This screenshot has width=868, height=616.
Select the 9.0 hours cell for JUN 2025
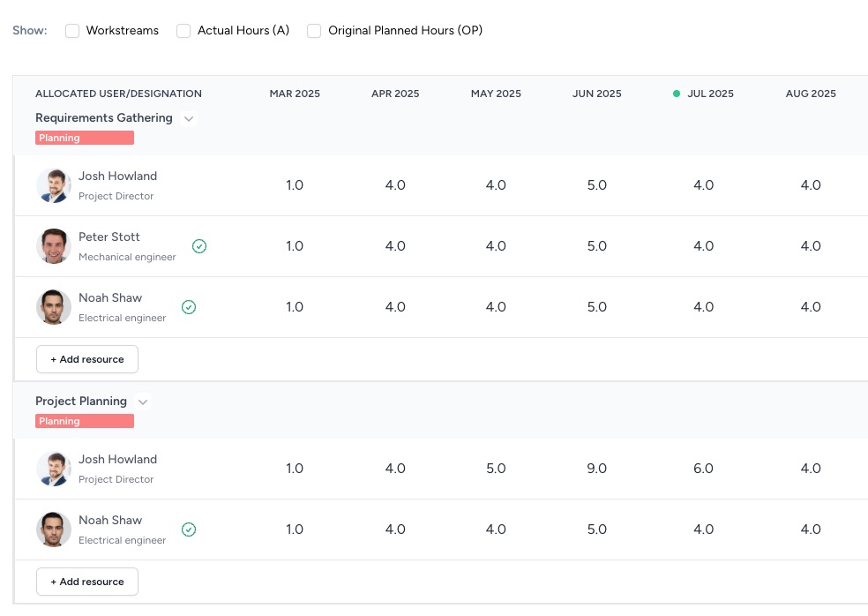point(597,469)
